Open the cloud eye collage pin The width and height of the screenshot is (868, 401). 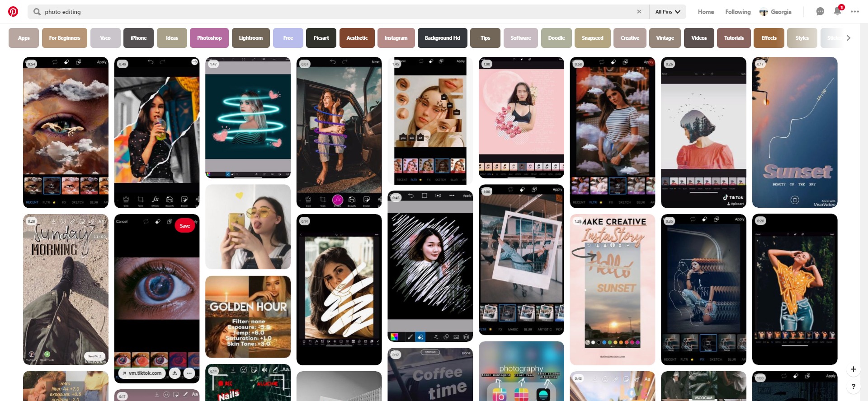(66, 132)
